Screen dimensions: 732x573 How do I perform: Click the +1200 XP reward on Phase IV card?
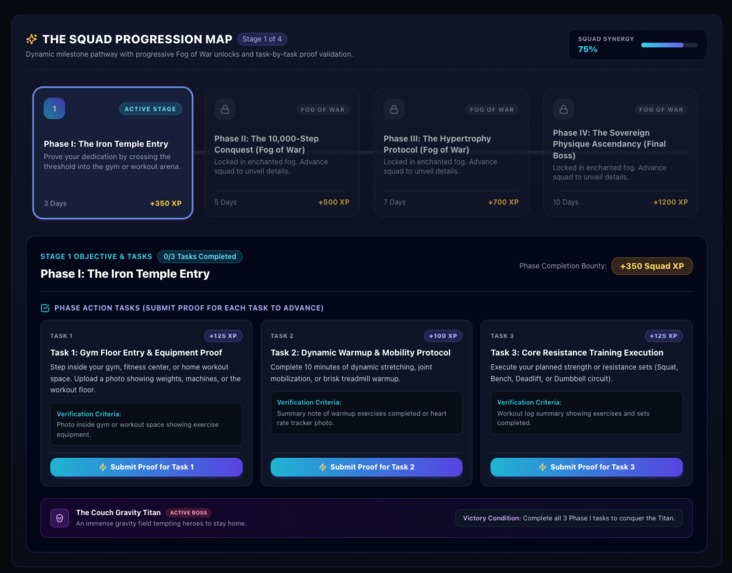pyautogui.click(x=670, y=202)
